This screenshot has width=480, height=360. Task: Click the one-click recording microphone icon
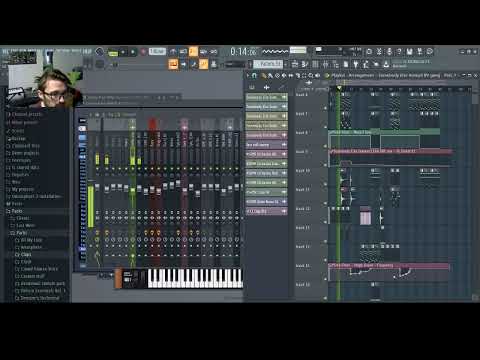click(x=389, y=51)
